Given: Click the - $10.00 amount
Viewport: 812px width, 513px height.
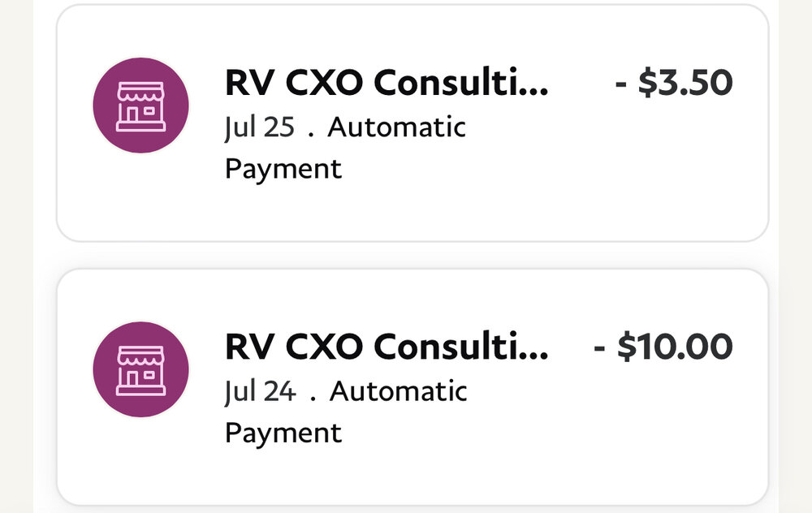Looking at the screenshot, I should tap(663, 347).
